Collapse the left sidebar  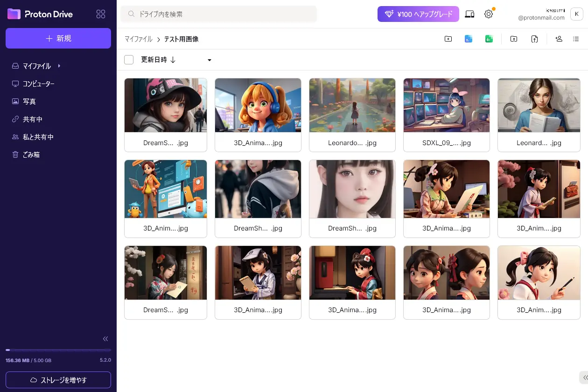(x=105, y=339)
